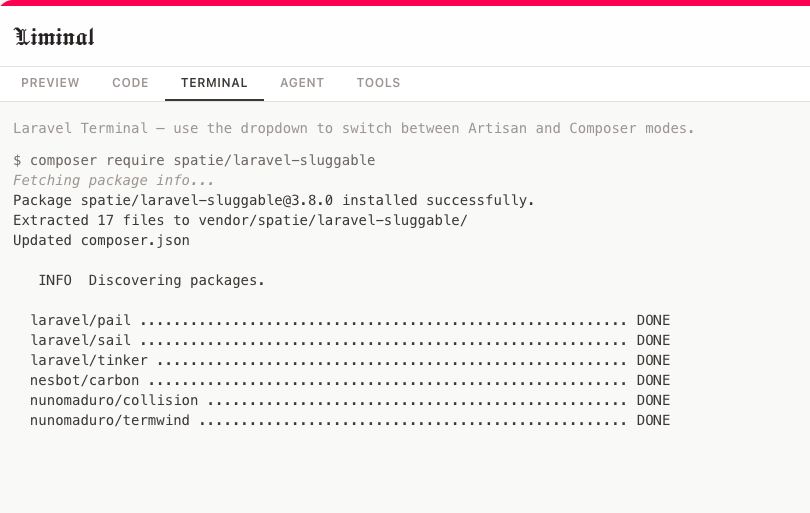Click the laravel/sail package row

pyautogui.click(x=350, y=340)
